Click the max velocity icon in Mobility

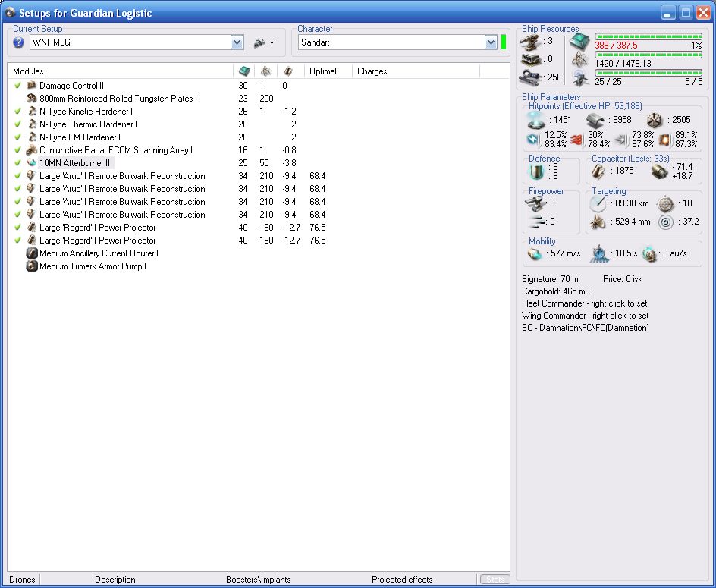535,253
